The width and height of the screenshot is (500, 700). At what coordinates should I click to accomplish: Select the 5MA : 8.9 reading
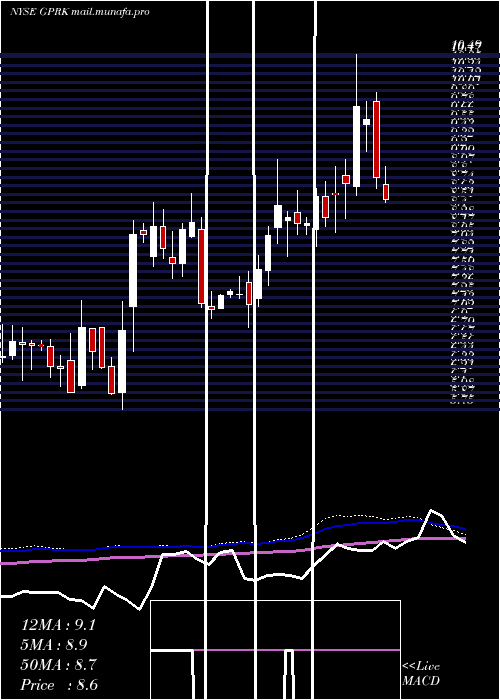[54, 645]
